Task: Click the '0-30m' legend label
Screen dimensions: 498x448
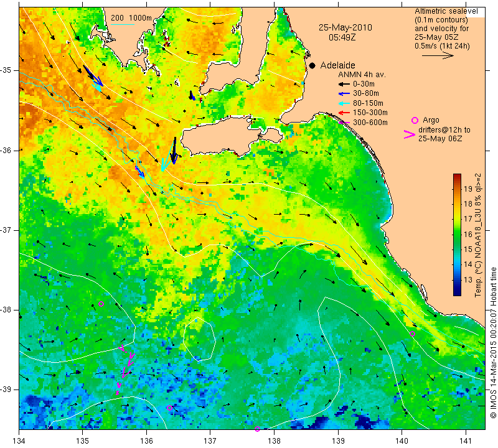Action: pos(364,84)
